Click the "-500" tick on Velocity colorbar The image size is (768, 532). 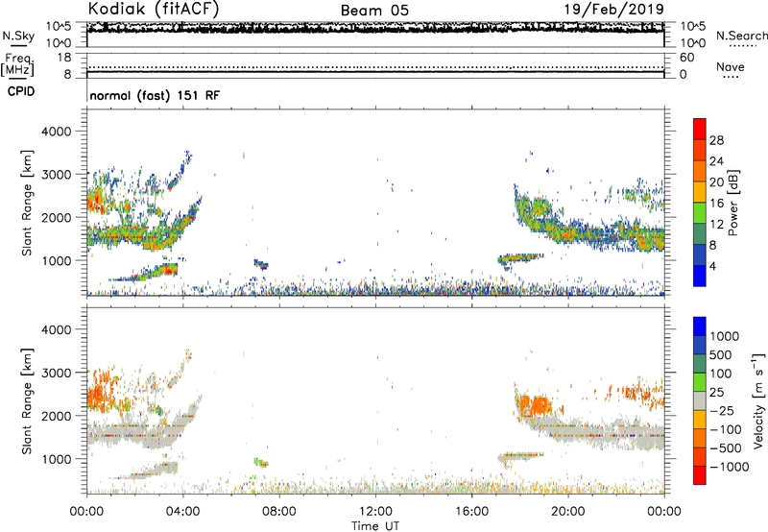pyautogui.click(x=726, y=447)
